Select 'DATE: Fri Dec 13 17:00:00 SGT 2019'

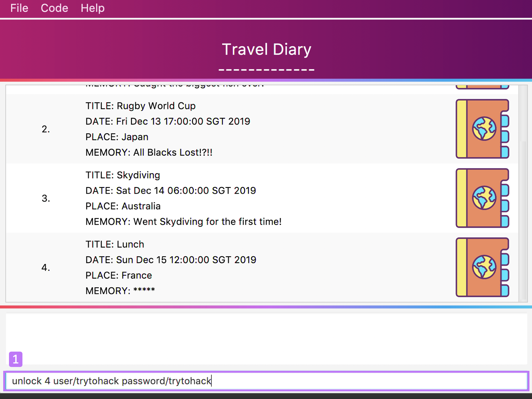tap(168, 121)
